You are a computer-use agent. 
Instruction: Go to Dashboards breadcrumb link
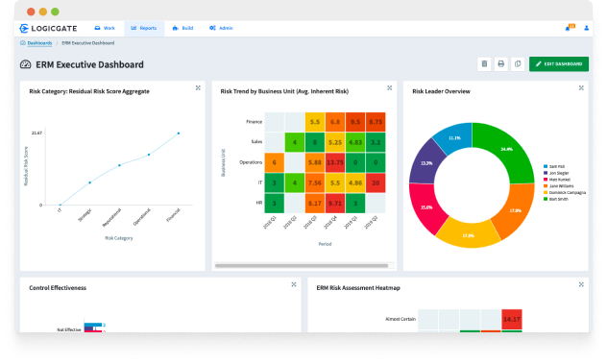[x=39, y=43]
